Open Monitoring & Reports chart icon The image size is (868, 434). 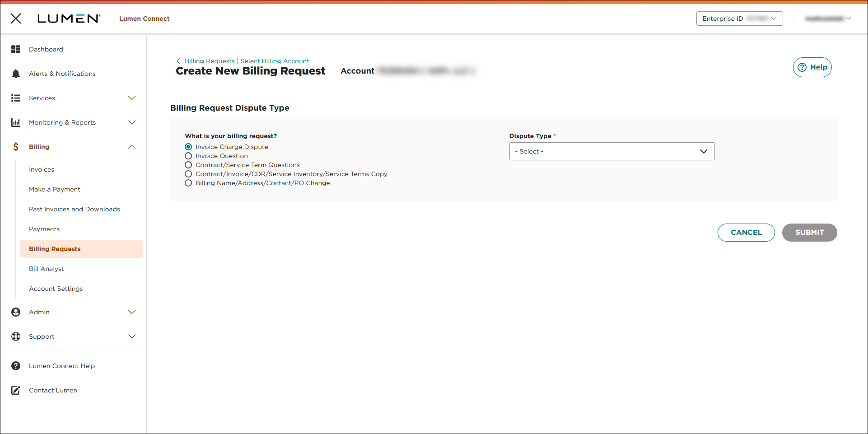pyautogui.click(x=16, y=122)
